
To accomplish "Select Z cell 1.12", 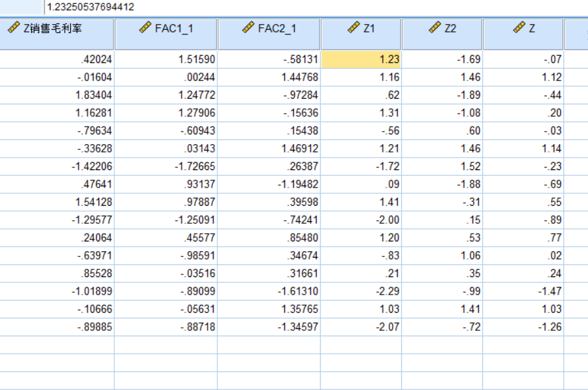I will click(524, 77).
